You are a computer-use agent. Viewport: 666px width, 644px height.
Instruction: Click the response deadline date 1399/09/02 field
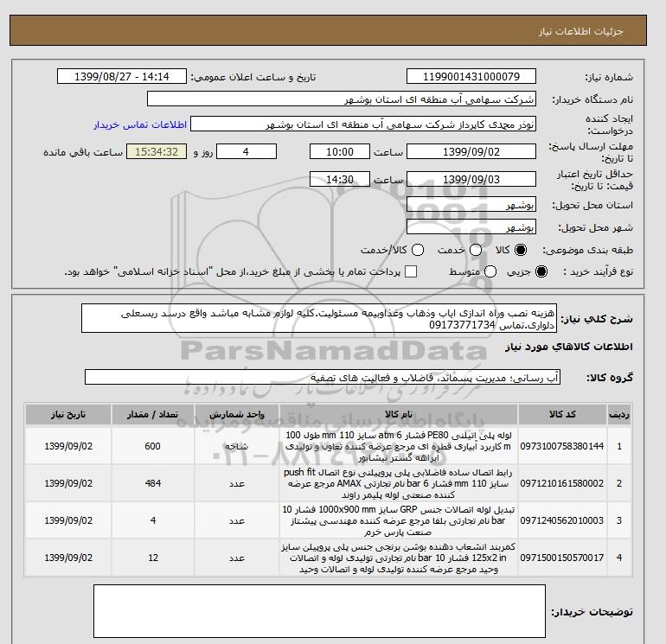coord(471,151)
